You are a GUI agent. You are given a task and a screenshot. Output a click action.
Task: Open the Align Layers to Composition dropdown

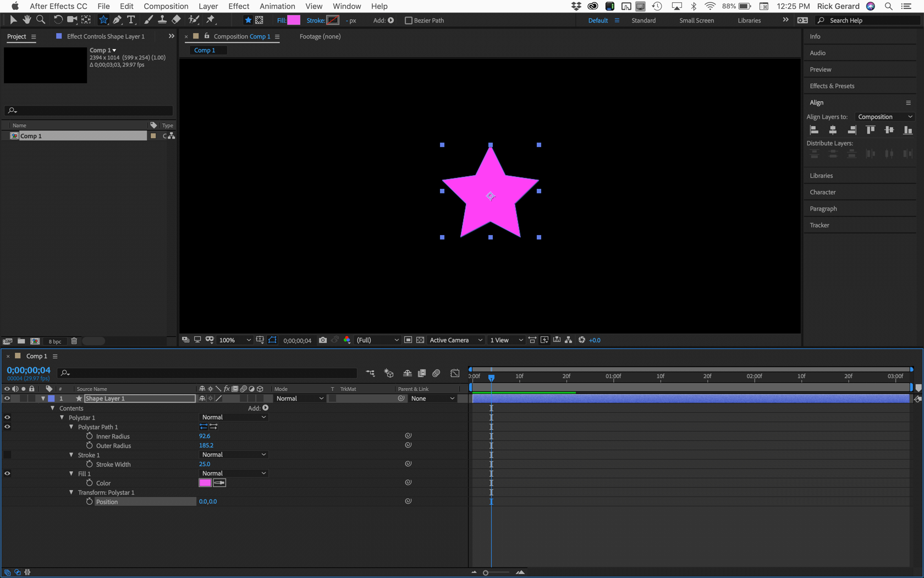point(885,117)
